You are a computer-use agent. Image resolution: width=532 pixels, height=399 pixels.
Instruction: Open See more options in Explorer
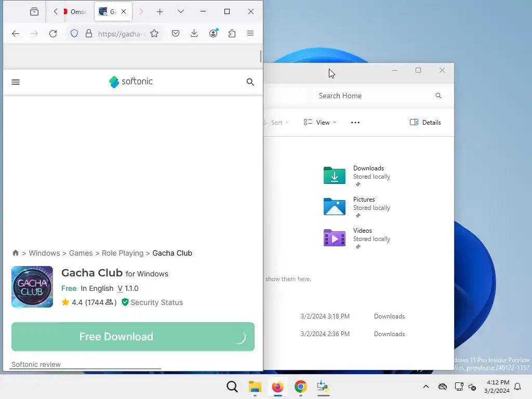(355, 123)
